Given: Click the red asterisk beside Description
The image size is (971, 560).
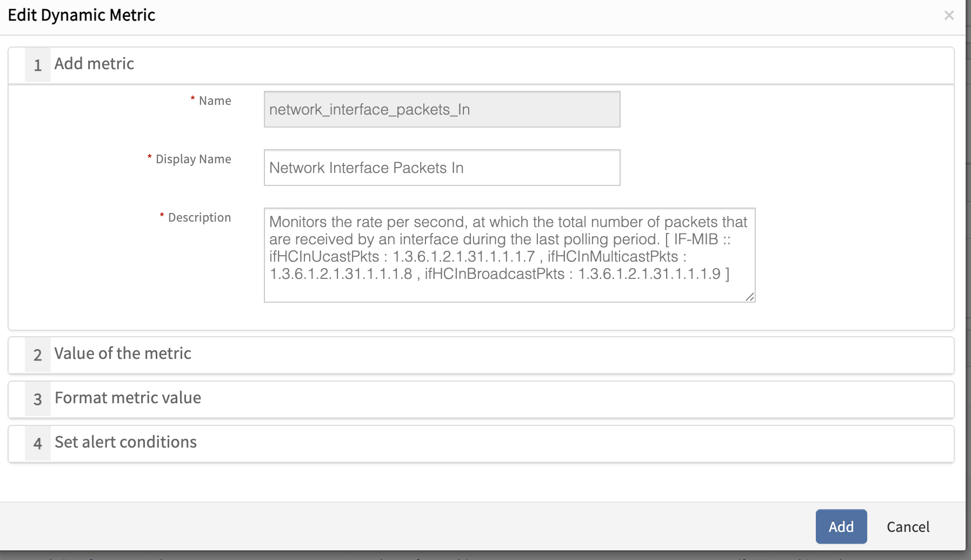Looking at the screenshot, I should pos(162,216).
